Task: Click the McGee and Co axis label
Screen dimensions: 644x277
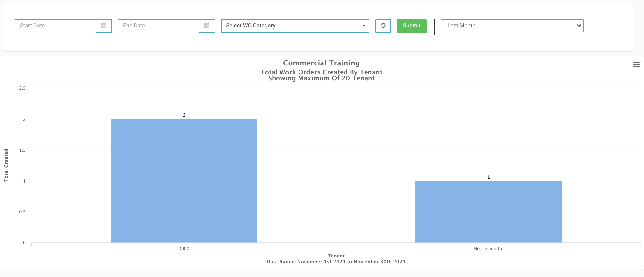Action: [488, 249]
